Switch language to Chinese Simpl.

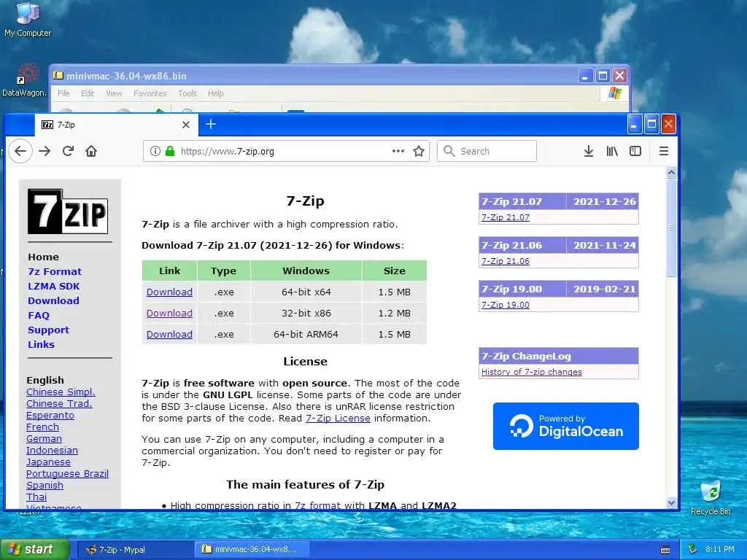pyautogui.click(x=61, y=392)
